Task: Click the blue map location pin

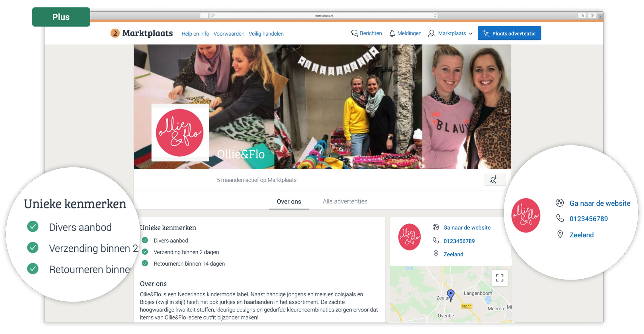Action: click(450, 295)
